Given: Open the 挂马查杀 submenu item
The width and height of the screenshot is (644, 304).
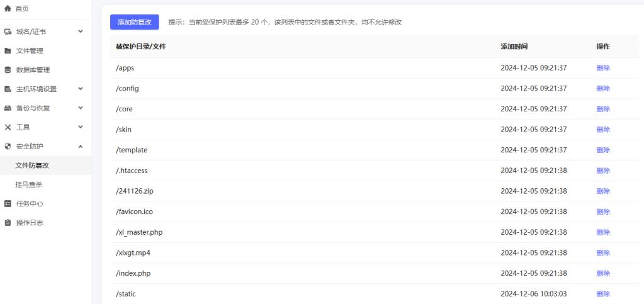Looking at the screenshot, I should coord(29,184).
